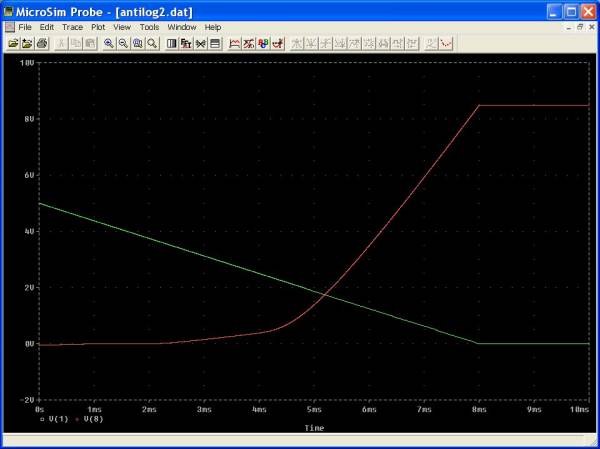Click the 1ms x-axis label
The width and height of the screenshot is (600, 449).
point(94,409)
